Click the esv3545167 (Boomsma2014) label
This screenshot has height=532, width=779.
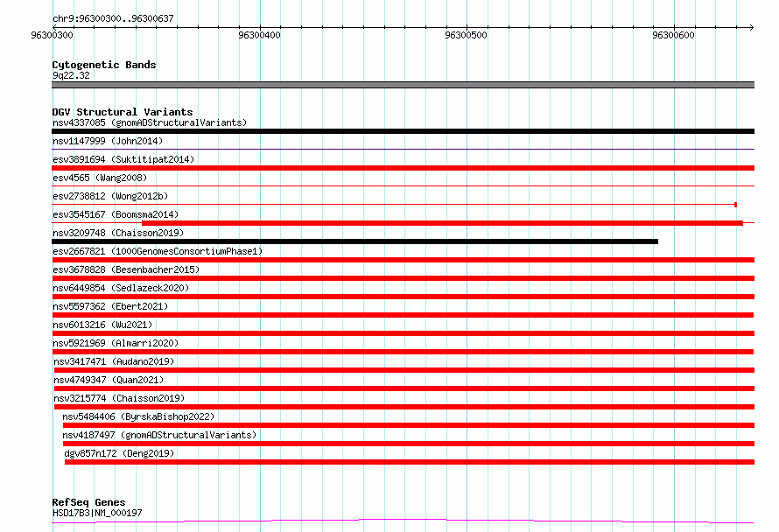pyautogui.click(x=116, y=214)
